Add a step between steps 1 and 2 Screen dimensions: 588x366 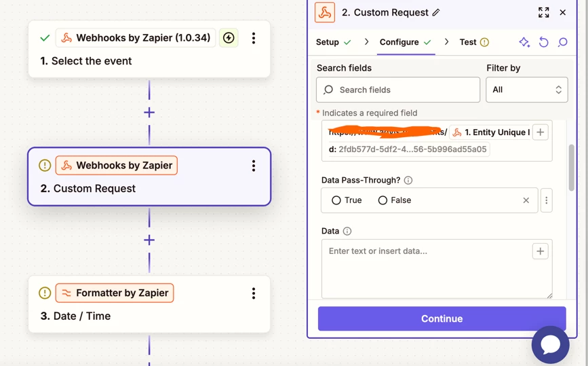[149, 112]
